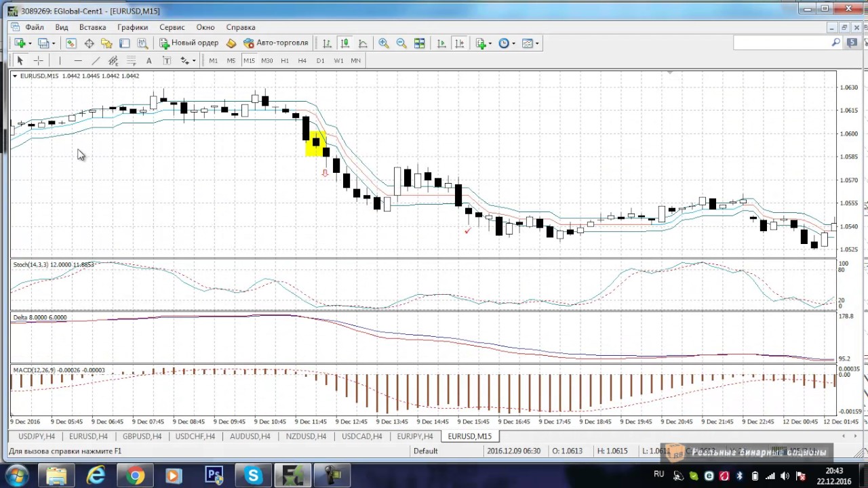Switch to EURJPY,H4 chart tab

(415, 436)
